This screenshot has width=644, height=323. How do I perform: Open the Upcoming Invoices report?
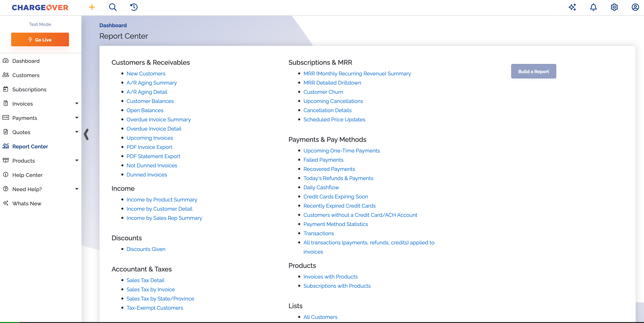click(150, 138)
